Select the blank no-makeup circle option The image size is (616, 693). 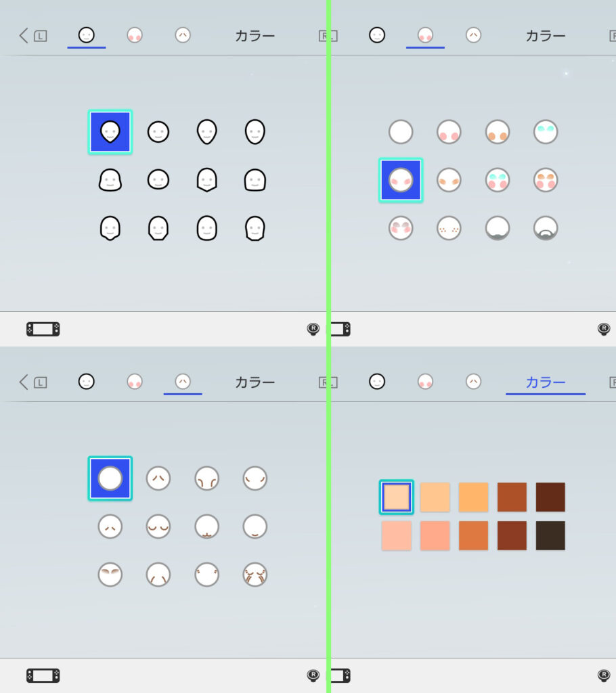(401, 132)
